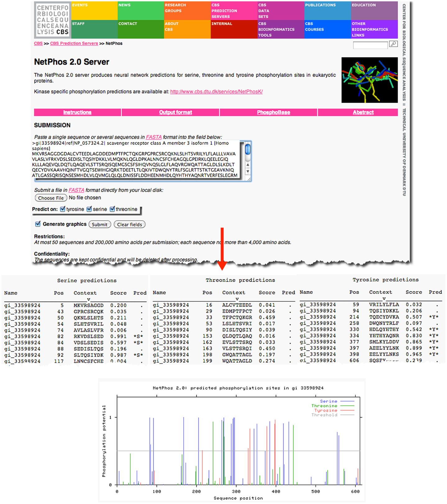Toggle the serine checkbox
This screenshot has width=447, height=504.
pos(89,209)
